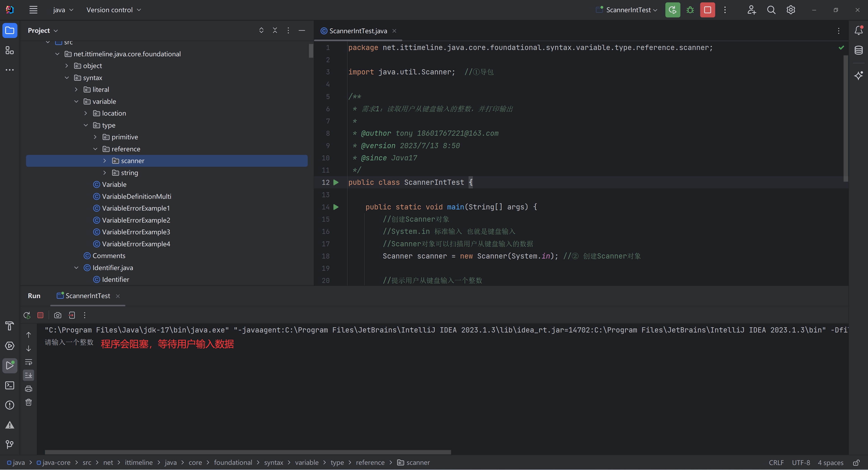Expand the literal folder
The width and height of the screenshot is (868, 470).
[x=76, y=89]
